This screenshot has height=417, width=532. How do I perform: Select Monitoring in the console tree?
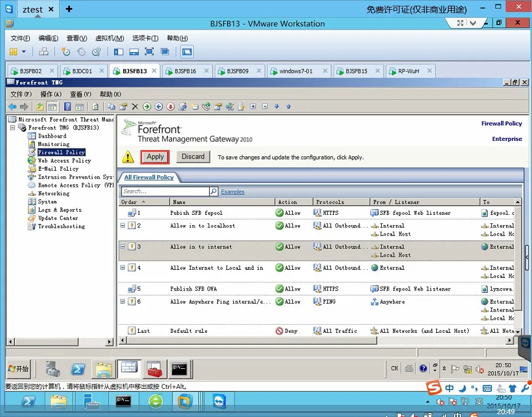pos(54,144)
